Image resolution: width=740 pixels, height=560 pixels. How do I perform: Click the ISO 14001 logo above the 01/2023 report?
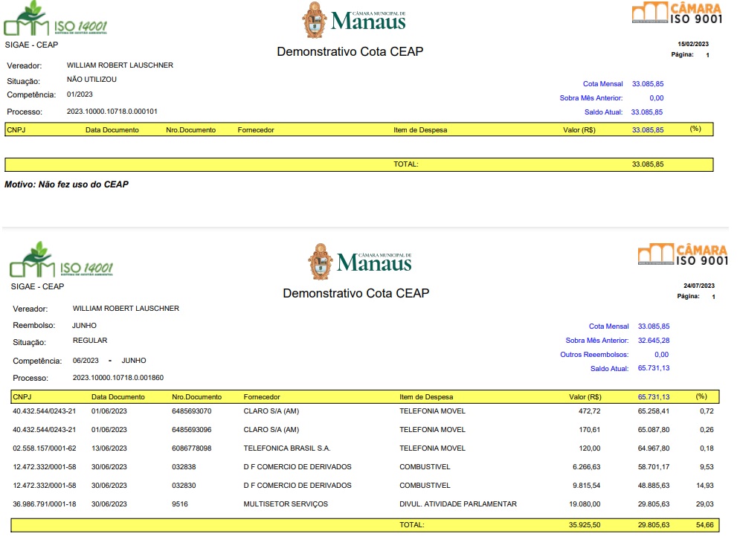point(55,19)
